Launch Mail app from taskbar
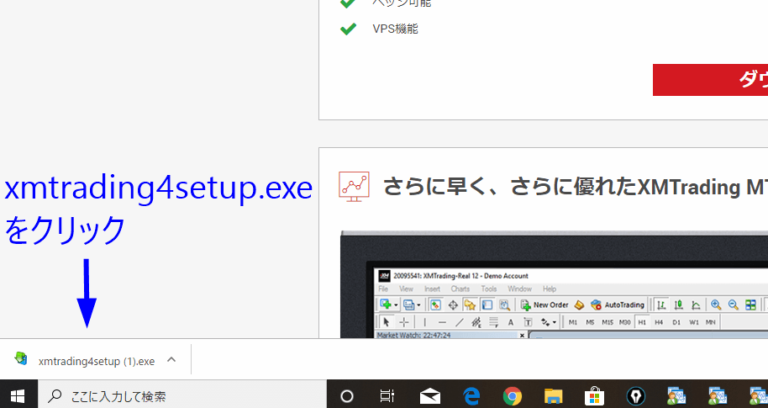This screenshot has width=768, height=408. click(430, 396)
